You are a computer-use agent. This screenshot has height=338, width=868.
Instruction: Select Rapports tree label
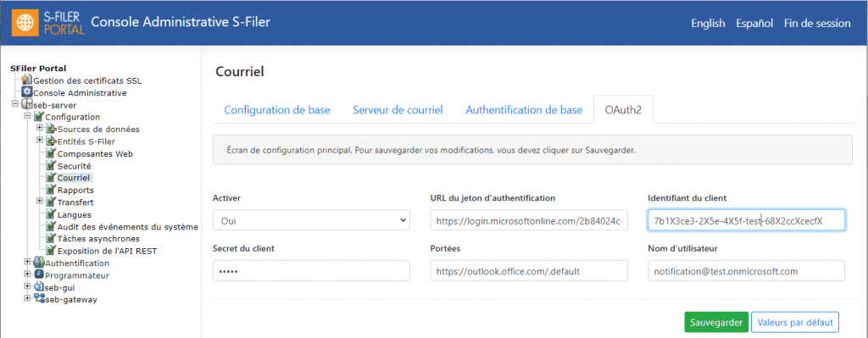click(x=75, y=191)
